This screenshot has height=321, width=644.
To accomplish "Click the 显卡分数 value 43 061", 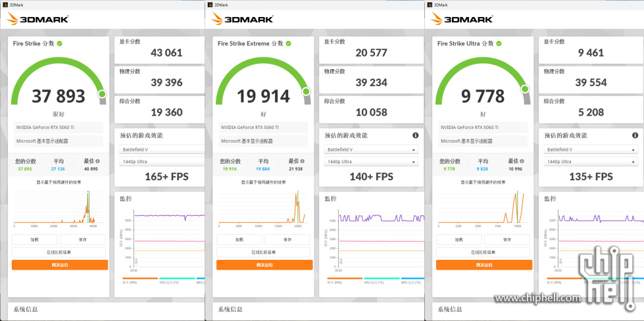I will [x=166, y=53].
